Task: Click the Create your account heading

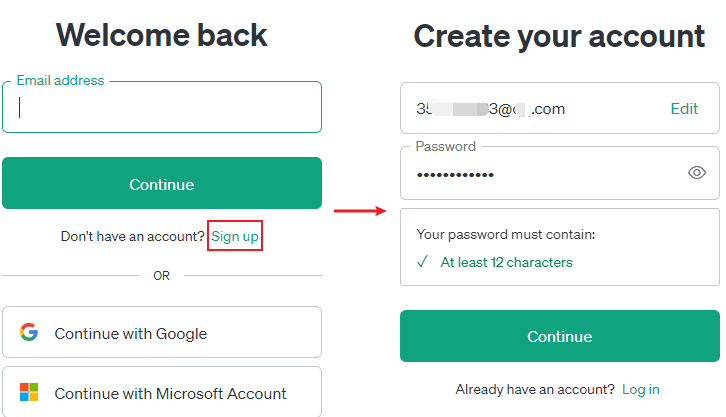Action: (x=559, y=37)
